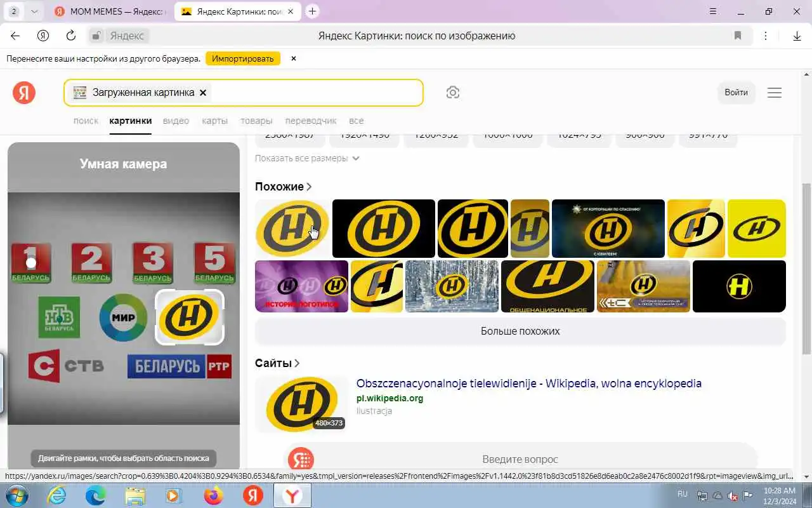Open first similar yellow ОНТ logo thumbnail
The height and width of the screenshot is (508, 812).
click(292, 229)
